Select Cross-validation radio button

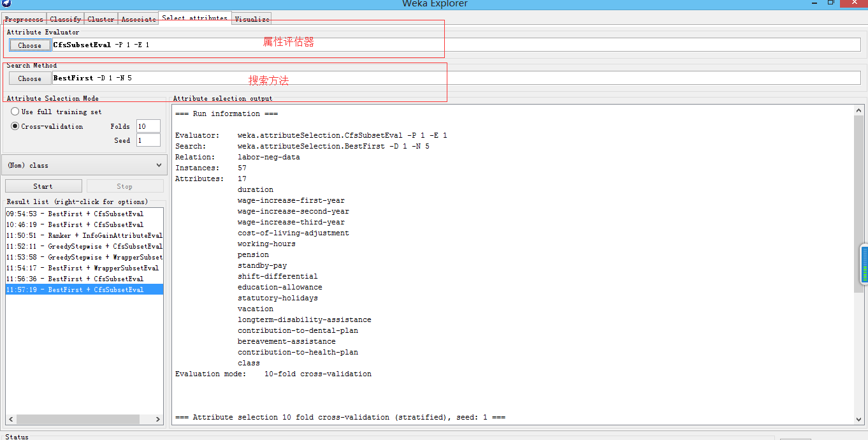[15, 126]
